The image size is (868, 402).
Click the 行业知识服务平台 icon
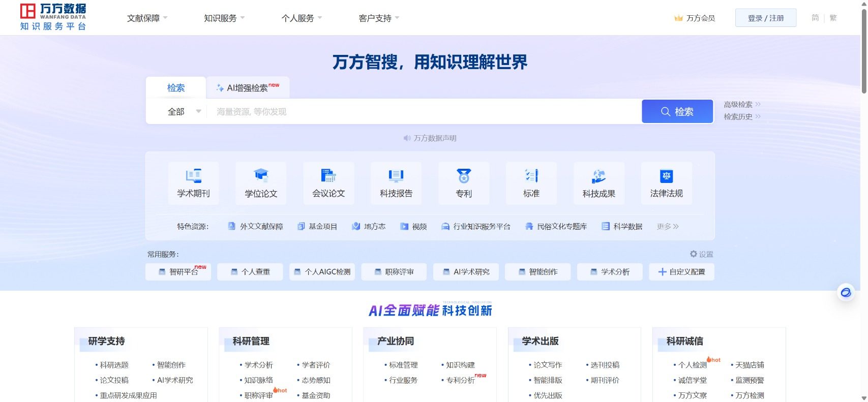[445, 226]
